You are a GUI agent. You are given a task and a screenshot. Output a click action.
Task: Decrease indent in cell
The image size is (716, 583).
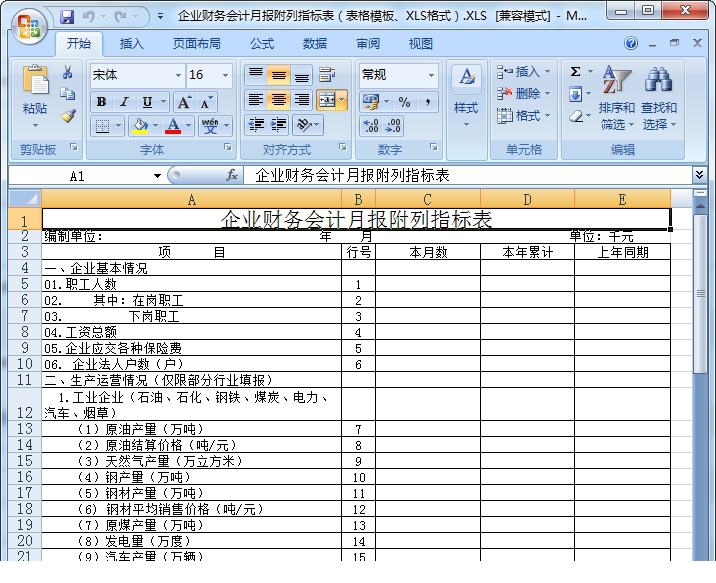(x=256, y=125)
